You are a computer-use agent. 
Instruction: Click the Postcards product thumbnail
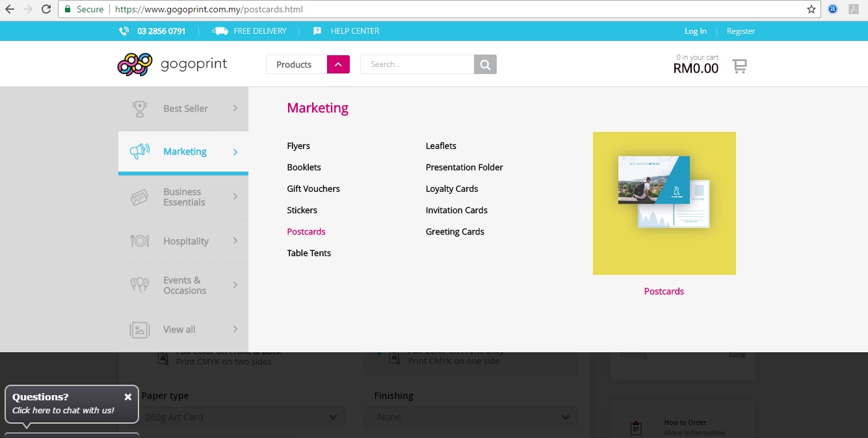664,203
